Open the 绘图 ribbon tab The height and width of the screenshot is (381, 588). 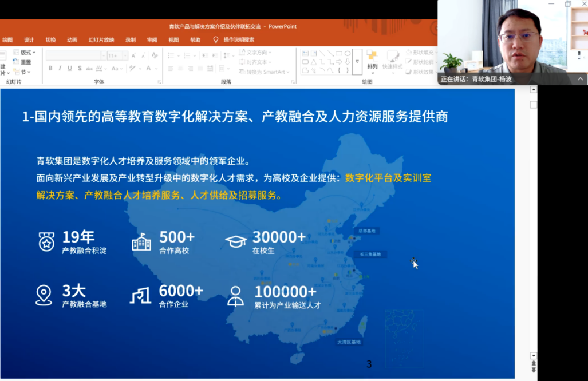(7, 39)
